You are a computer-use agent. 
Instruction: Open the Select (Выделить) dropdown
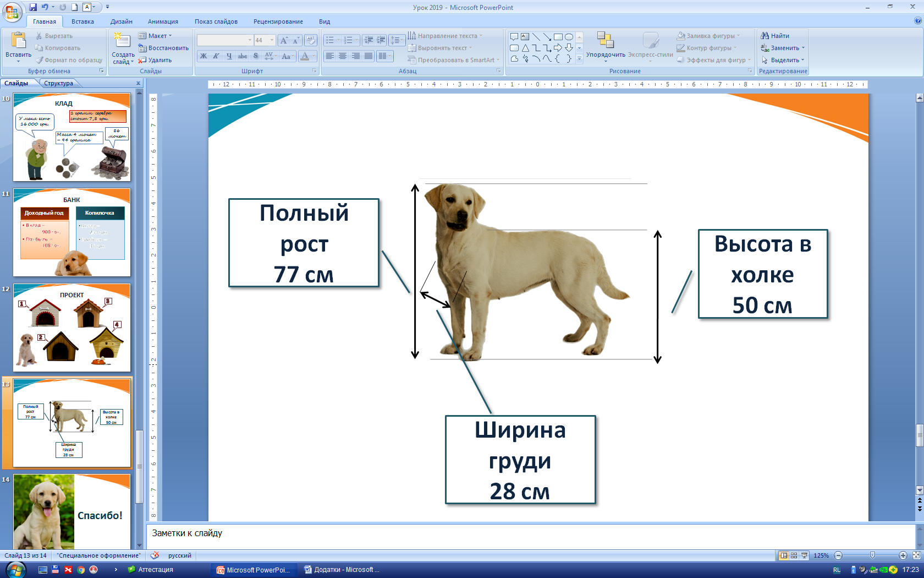(x=783, y=60)
